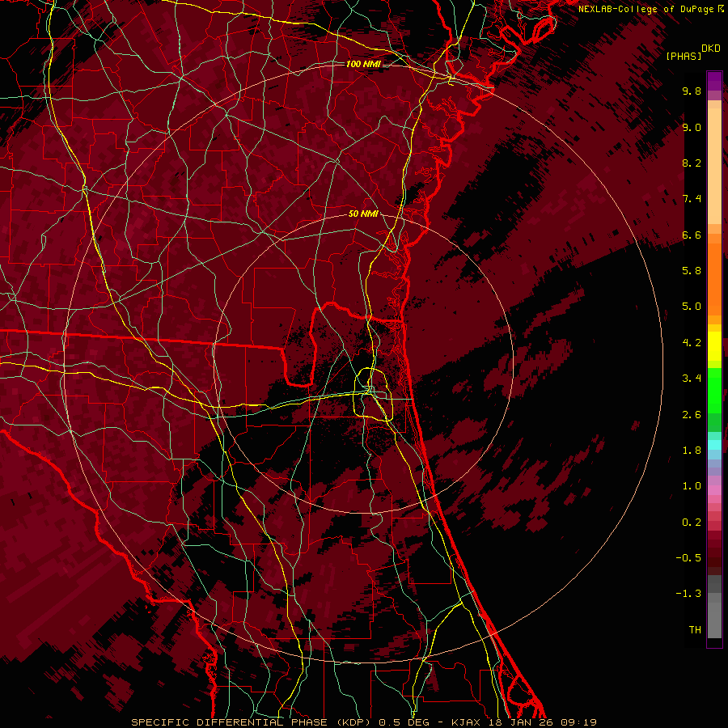
Task: Click the 3.4 legend value
Action: click(692, 379)
